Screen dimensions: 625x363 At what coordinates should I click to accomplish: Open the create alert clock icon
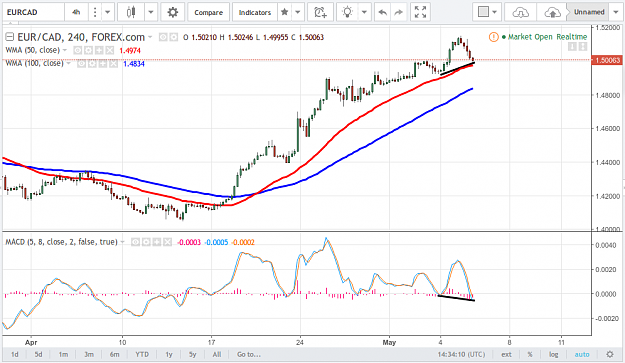(x=320, y=12)
